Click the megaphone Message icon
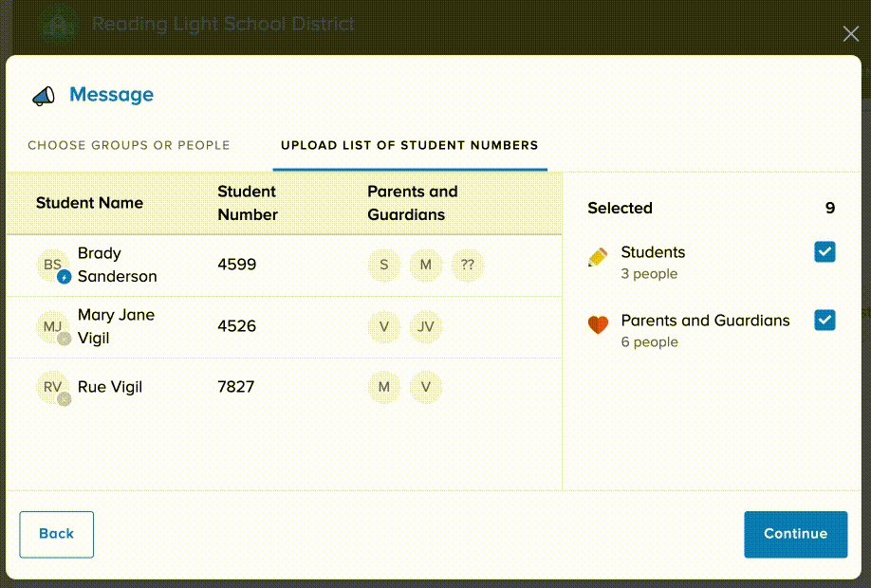The image size is (871, 588). coord(43,96)
